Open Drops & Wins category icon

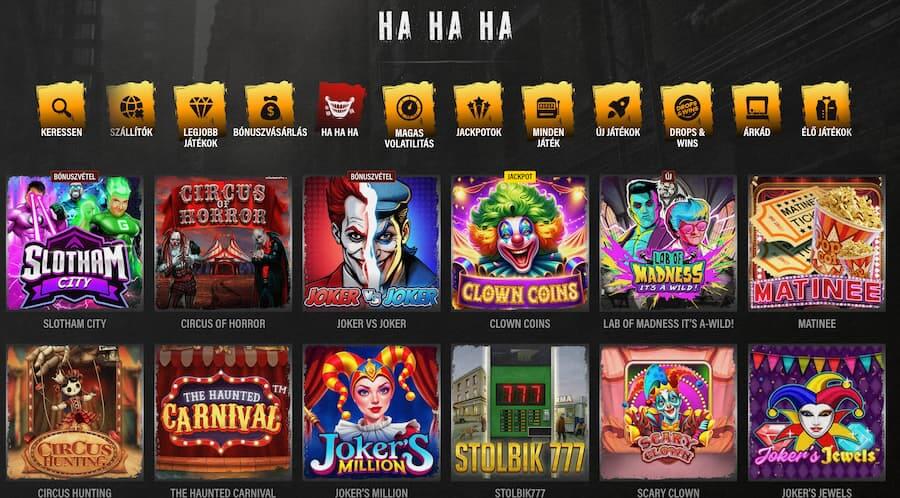[x=687, y=107]
